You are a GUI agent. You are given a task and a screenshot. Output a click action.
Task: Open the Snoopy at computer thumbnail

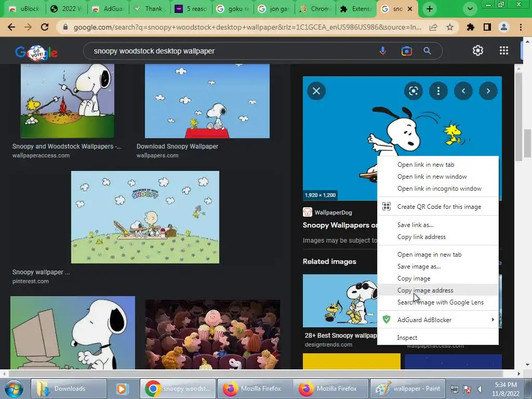click(x=73, y=332)
